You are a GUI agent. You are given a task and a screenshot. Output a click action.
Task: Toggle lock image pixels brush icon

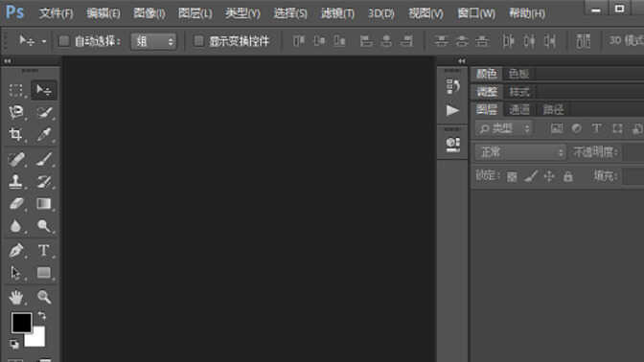coord(531,177)
